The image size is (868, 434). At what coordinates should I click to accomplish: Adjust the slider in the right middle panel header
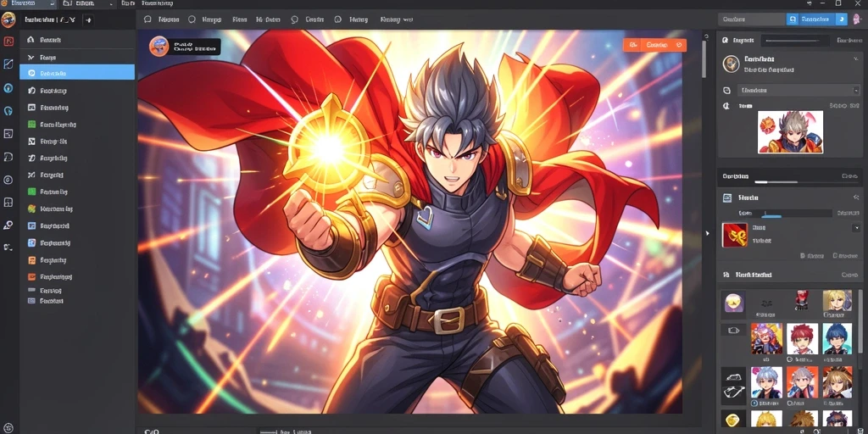point(776,181)
